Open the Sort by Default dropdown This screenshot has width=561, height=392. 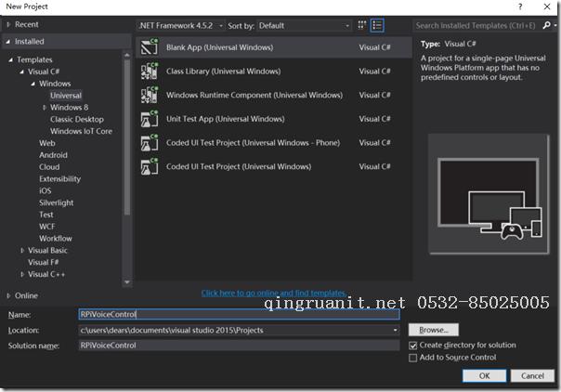coord(304,26)
